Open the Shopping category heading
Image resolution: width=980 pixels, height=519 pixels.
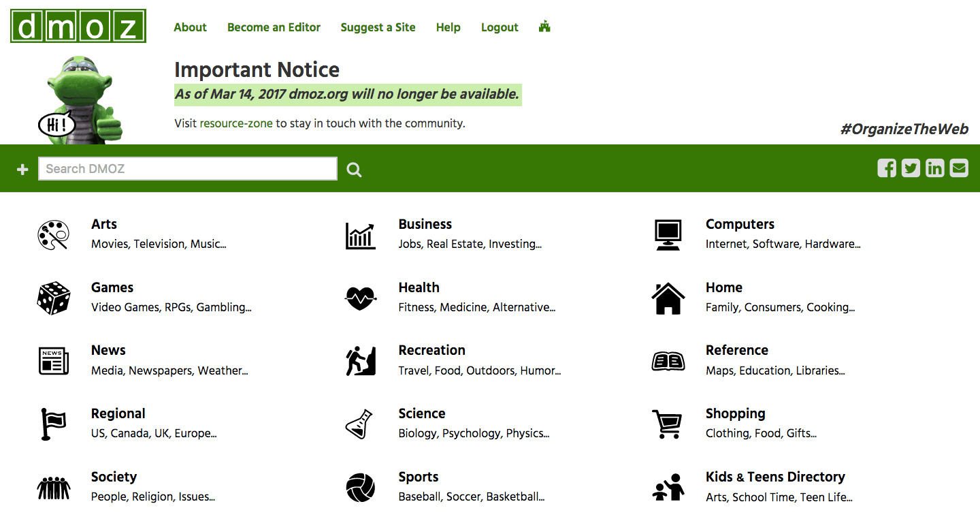[x=736, y=413]
